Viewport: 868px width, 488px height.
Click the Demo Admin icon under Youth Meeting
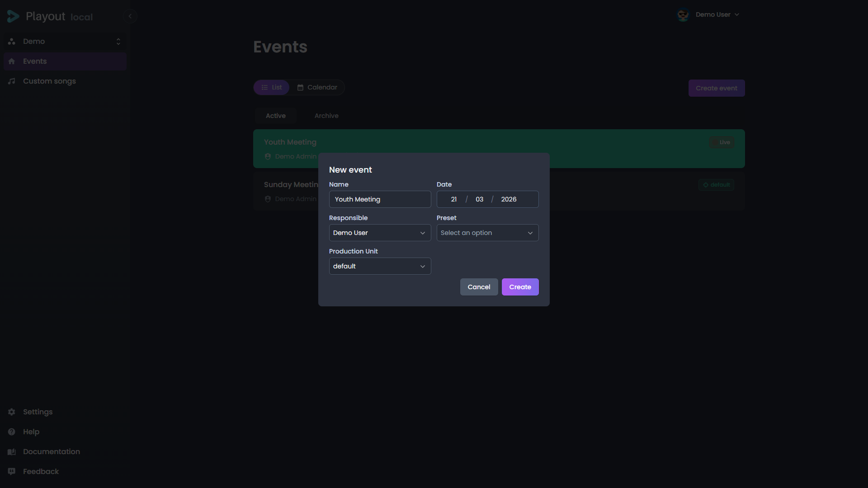[x=268, y=157]
